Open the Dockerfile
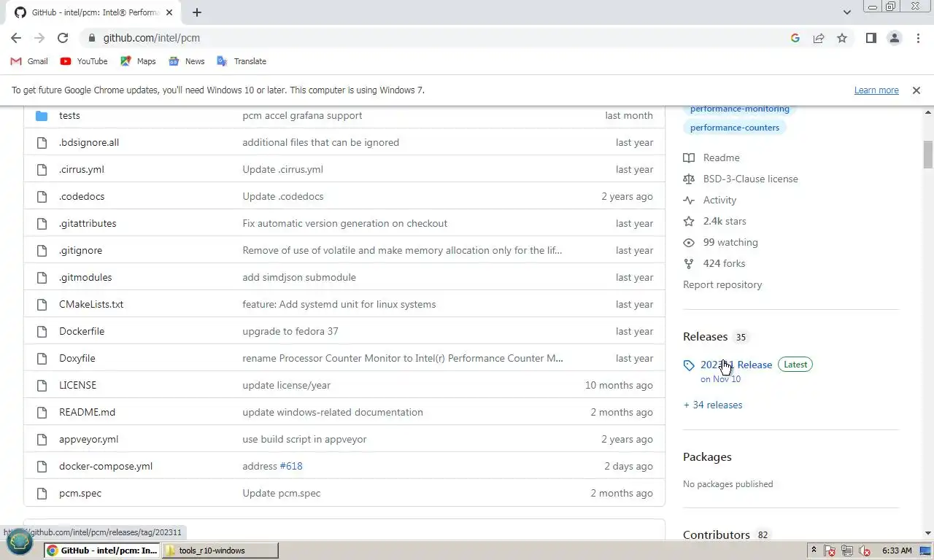This screenshot has height=560, width=934. (82, 331)
